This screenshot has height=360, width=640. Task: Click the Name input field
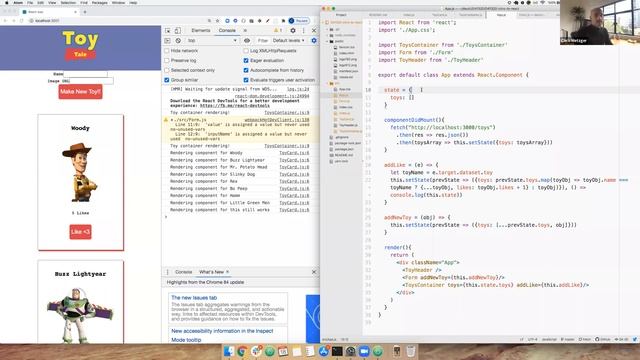click(85, 74)
